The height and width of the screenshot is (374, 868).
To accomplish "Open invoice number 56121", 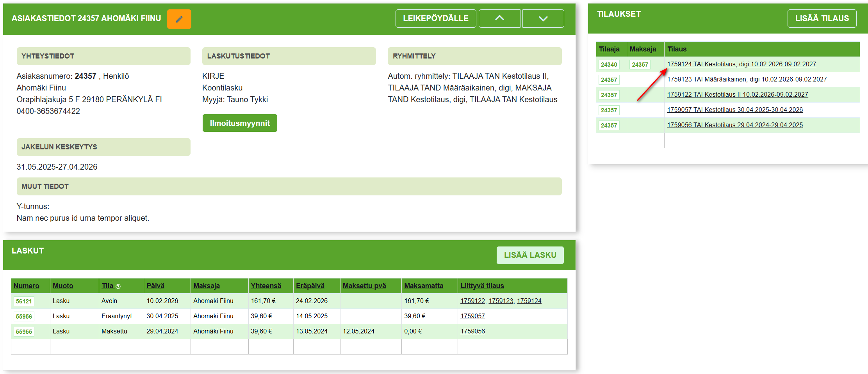I will (24, 301).
